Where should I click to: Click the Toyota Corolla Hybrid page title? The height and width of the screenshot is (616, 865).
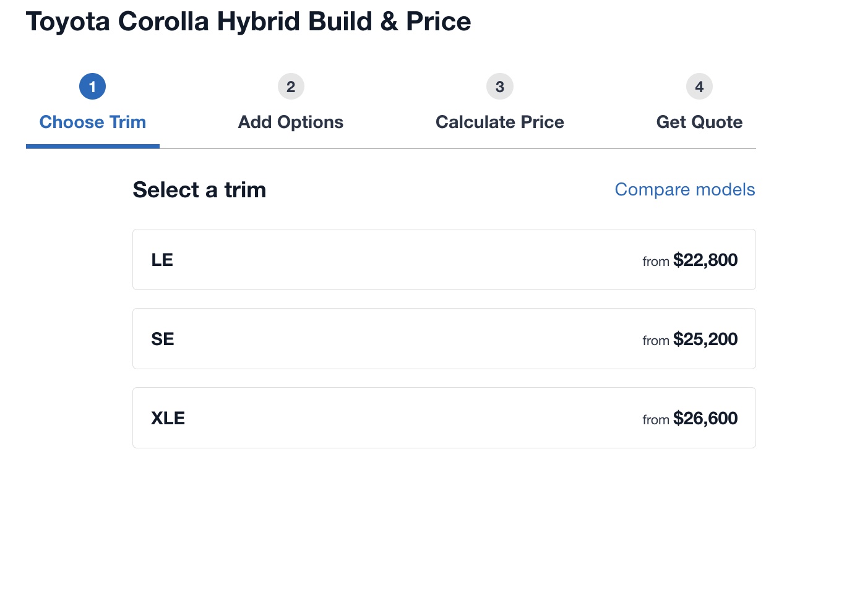(248, 22)
